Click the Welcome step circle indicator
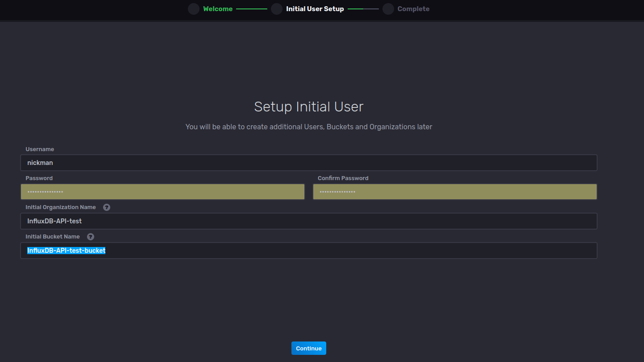Screen dimensions: 644x362 [193, 9]
